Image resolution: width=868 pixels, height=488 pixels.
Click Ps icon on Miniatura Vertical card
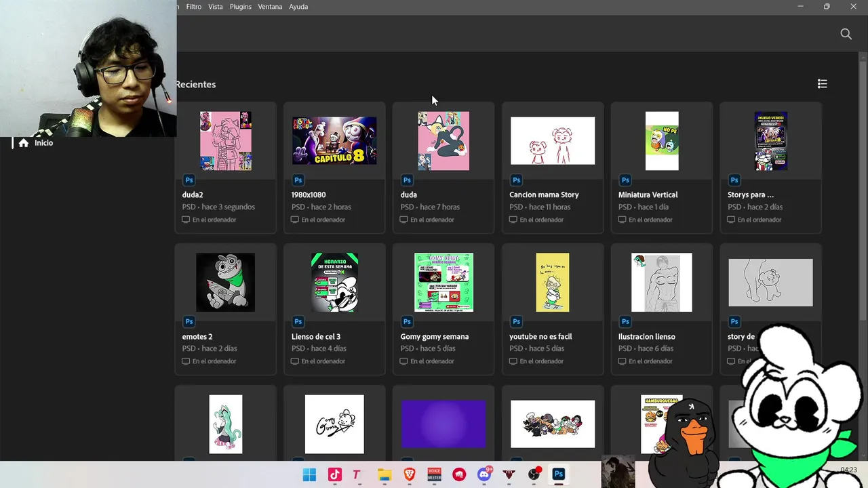[625, 180]
